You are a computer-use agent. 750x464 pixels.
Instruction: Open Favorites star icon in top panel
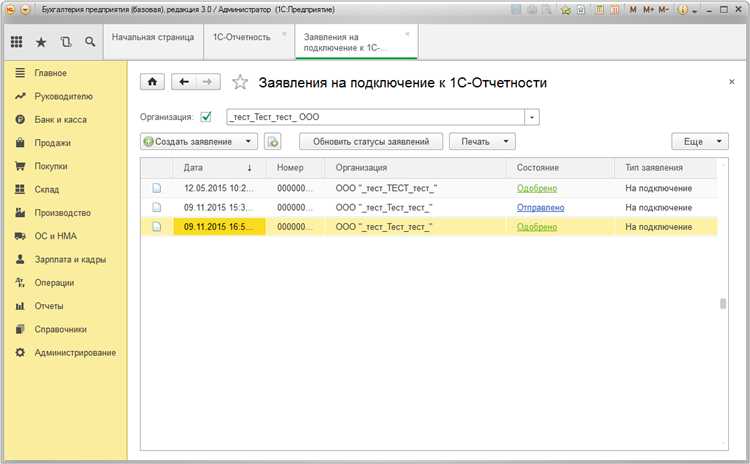pyautogui.click(x=41, y=42)
